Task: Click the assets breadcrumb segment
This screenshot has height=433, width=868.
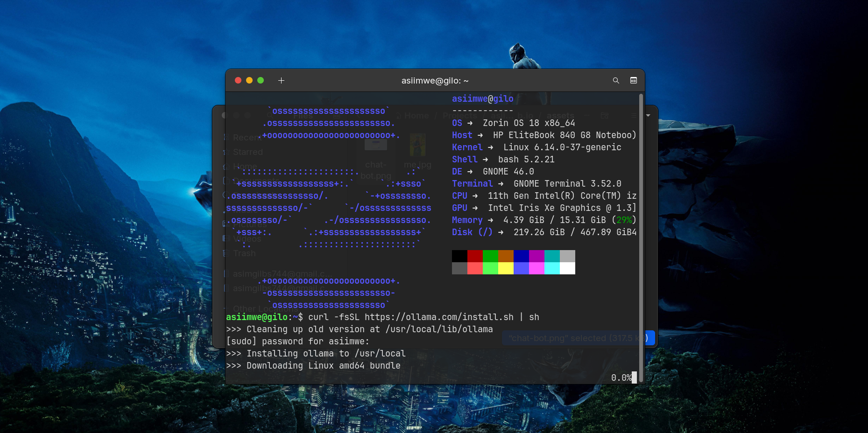Action: click(560, 115)
